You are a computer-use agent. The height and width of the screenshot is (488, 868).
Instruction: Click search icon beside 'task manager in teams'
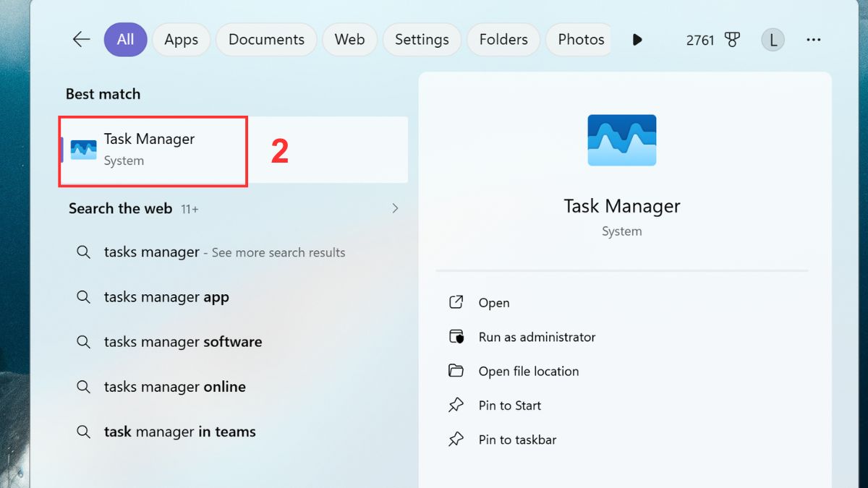click(84, 432)
